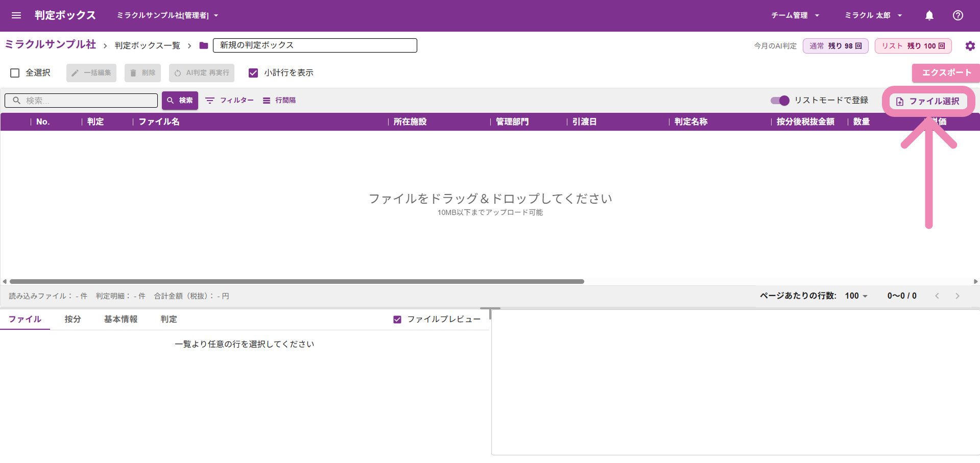This screenshot has height=463, width=980.
Task: Open the hamburger navigation menu
Action: [x=16, y=15]
